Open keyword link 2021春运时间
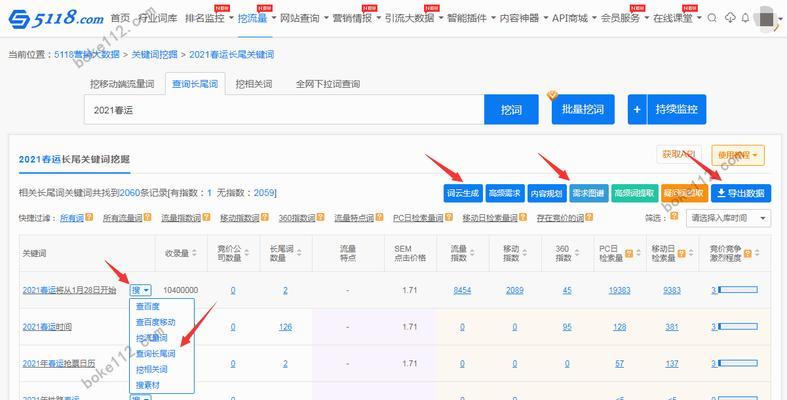The width and height of the screenshot is (787, 400). tap(47, 327)
